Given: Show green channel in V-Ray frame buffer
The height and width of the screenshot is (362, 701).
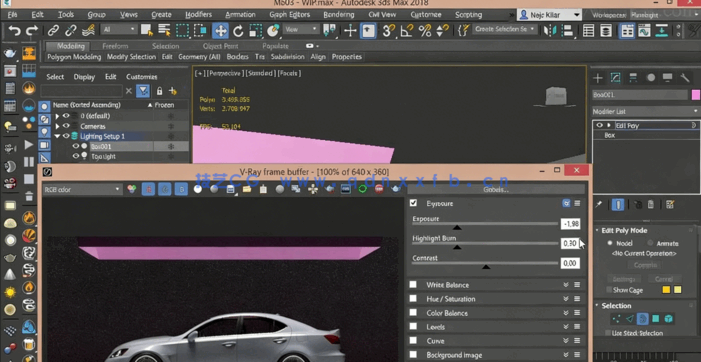Looking at the screenshot, I should click(165, 189).
